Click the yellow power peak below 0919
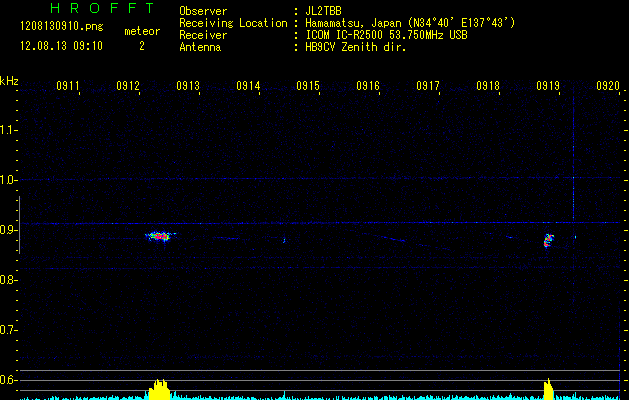 click(548, 388)
